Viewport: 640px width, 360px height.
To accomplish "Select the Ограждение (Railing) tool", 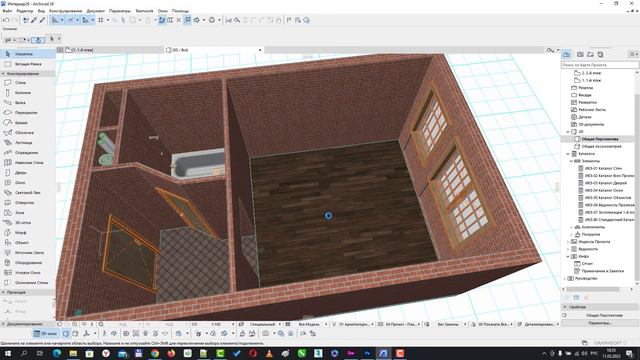I will (28, 152).
